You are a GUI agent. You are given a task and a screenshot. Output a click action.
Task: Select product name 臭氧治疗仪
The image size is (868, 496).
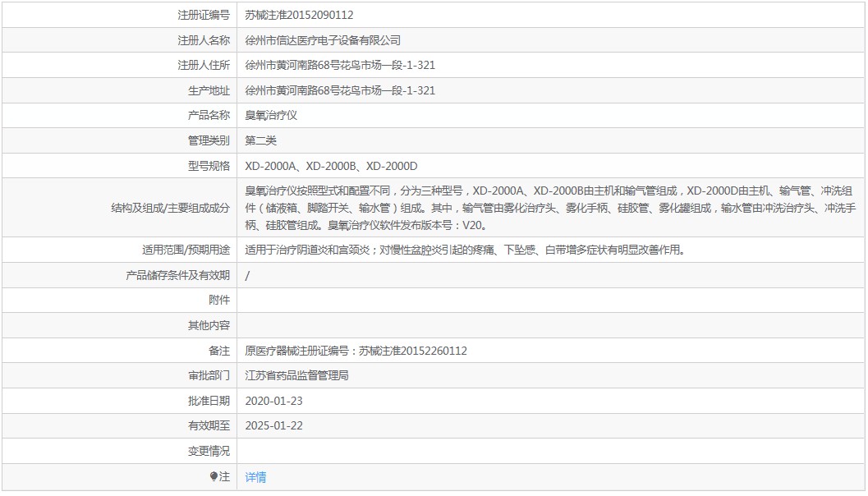271,116
